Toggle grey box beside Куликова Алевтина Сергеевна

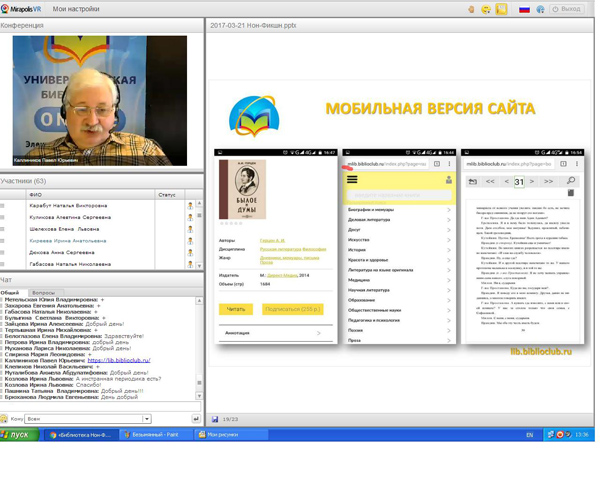coord(2,217)
